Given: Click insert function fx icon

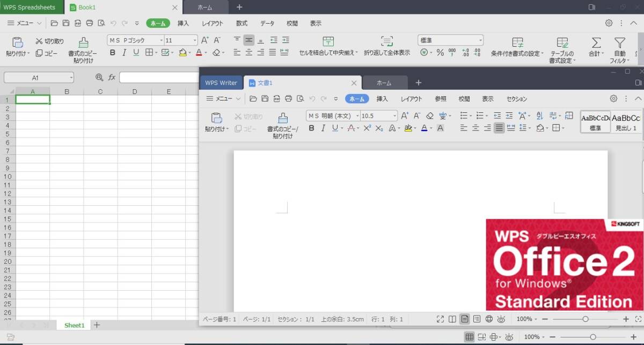Looking at the screenshot, I should [x=112, y=77].
